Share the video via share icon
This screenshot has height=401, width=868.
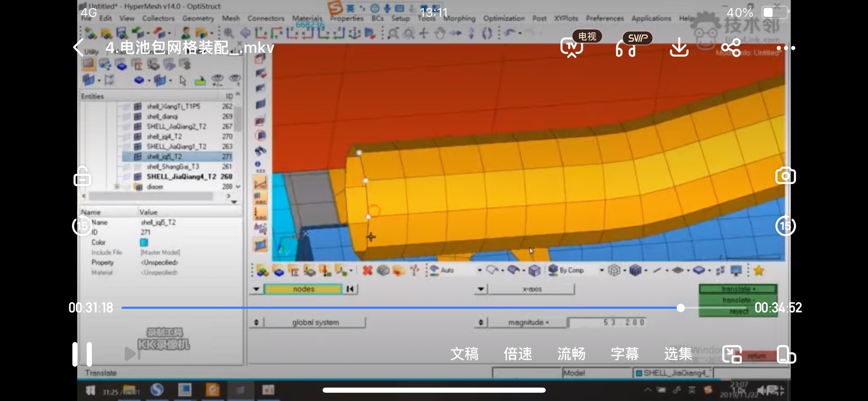[731, 48]
